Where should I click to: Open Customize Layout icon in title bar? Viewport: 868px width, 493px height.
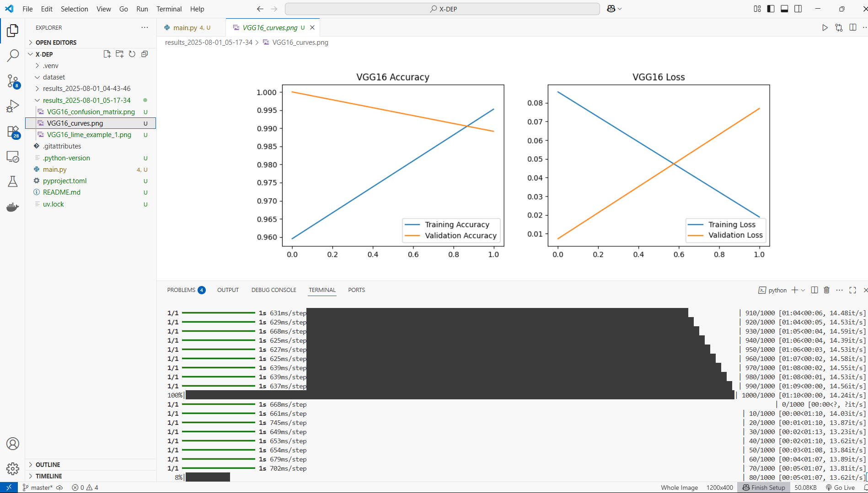(x=757, y=9)
